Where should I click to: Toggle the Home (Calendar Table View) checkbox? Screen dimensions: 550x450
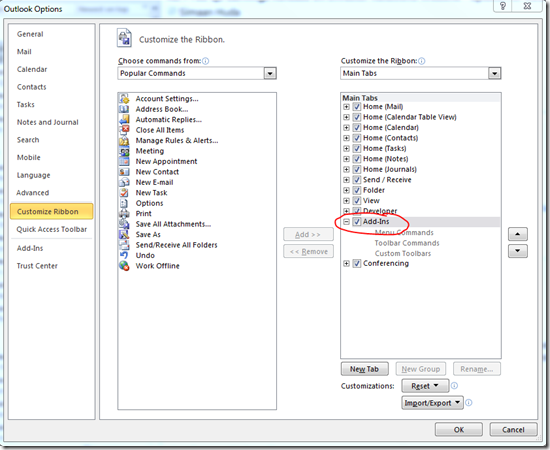pos(357,117)
